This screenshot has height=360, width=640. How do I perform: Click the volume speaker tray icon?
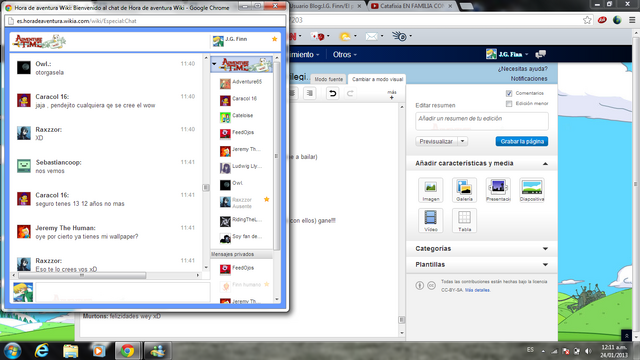(588, 351)
